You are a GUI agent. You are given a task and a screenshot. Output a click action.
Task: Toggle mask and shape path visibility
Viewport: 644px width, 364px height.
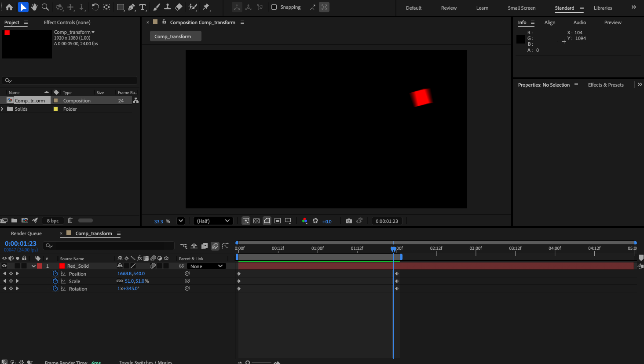coord(267,221)
